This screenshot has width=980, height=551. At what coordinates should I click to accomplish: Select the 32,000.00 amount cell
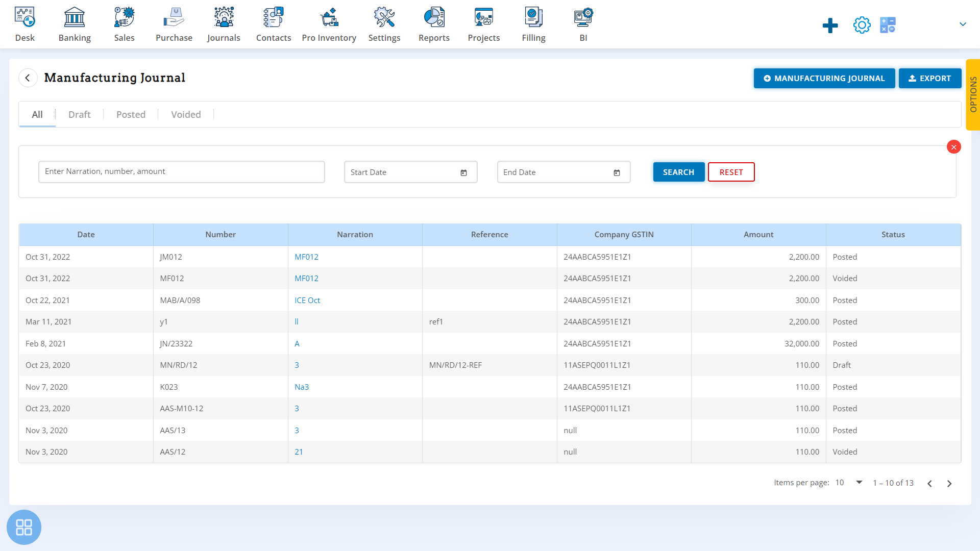tap(758, 343)
